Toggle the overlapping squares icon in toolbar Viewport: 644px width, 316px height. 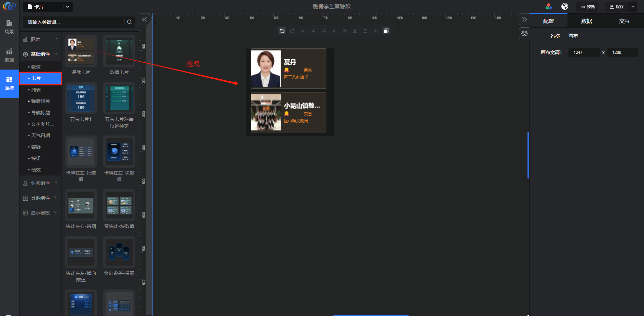tap(386, 31)
